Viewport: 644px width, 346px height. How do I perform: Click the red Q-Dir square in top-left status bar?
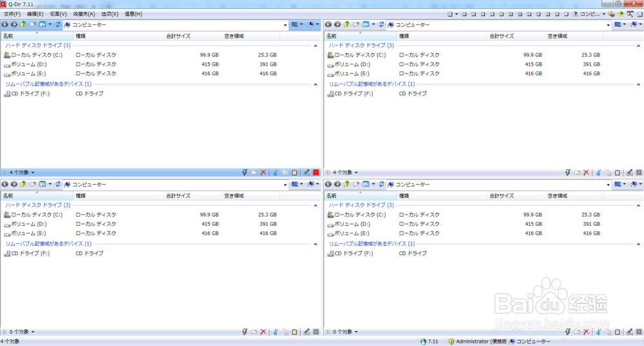(316, 172)
